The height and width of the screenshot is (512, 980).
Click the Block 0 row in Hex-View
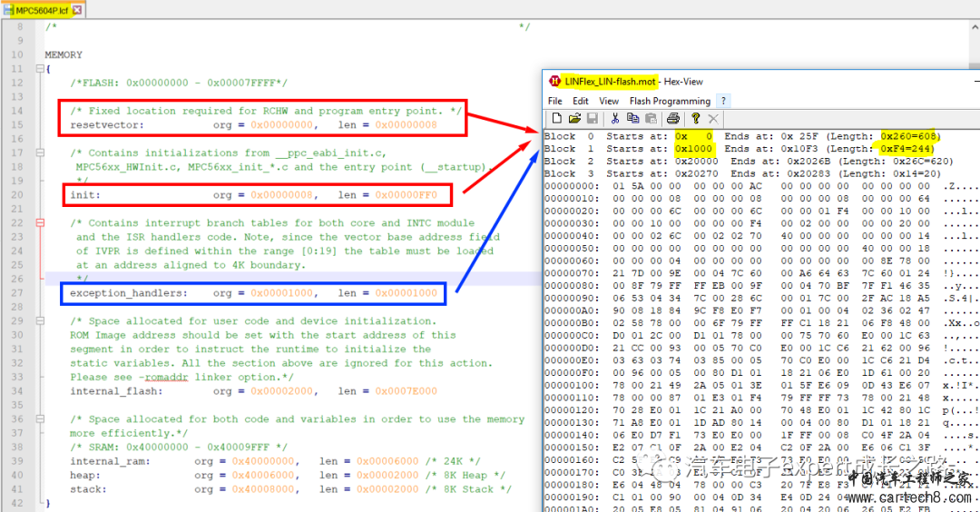(742, 136)
